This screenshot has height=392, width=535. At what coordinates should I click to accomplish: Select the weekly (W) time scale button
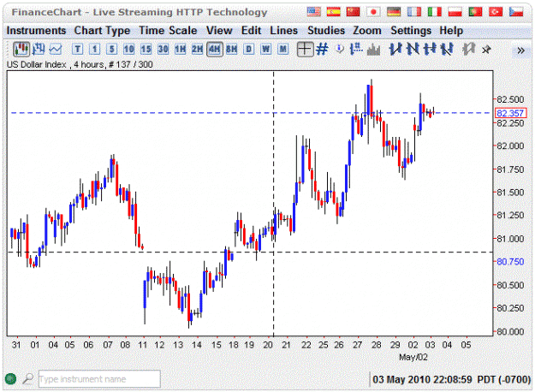tap(266, 50)
